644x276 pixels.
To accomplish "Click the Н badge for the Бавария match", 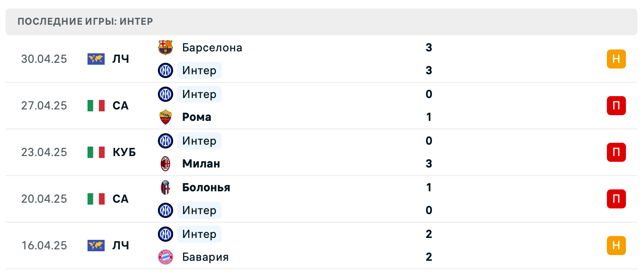I will click(x=617, y=246).
